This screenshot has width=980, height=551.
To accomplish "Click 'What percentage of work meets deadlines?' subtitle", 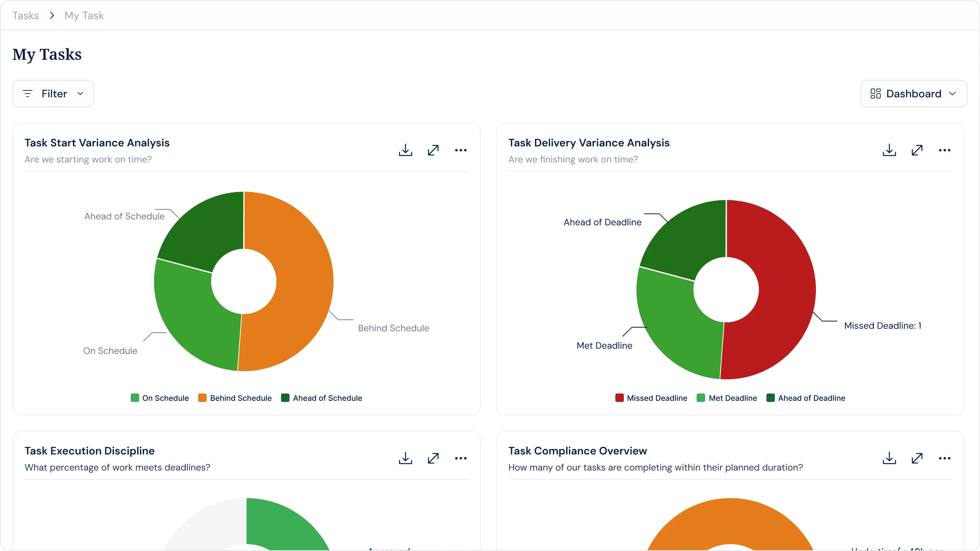I will coord(117,467).
